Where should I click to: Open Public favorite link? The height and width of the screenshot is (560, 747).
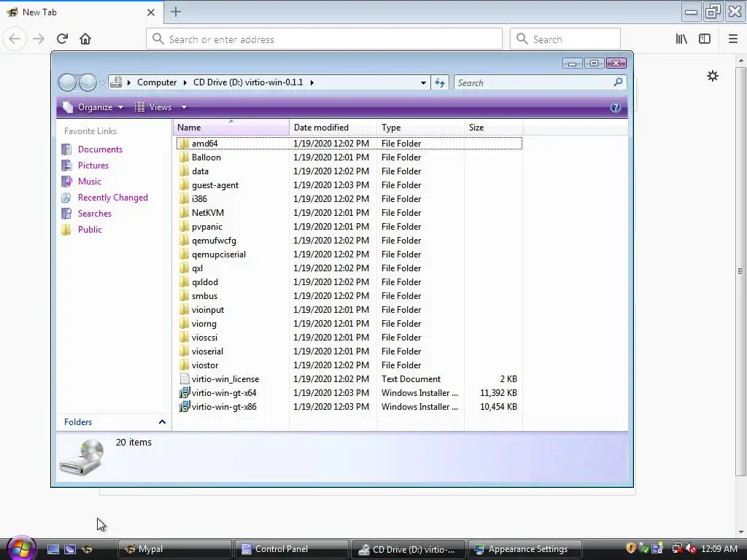90,230
